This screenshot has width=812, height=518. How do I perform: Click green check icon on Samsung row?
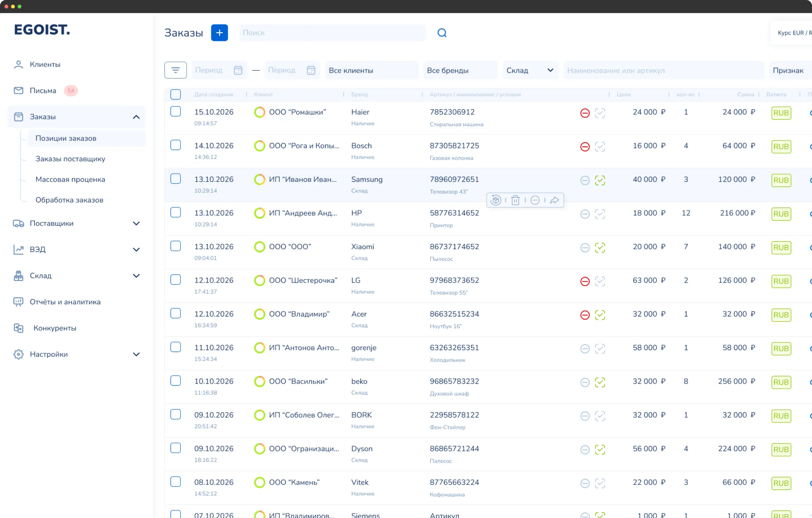pos(600,180)
